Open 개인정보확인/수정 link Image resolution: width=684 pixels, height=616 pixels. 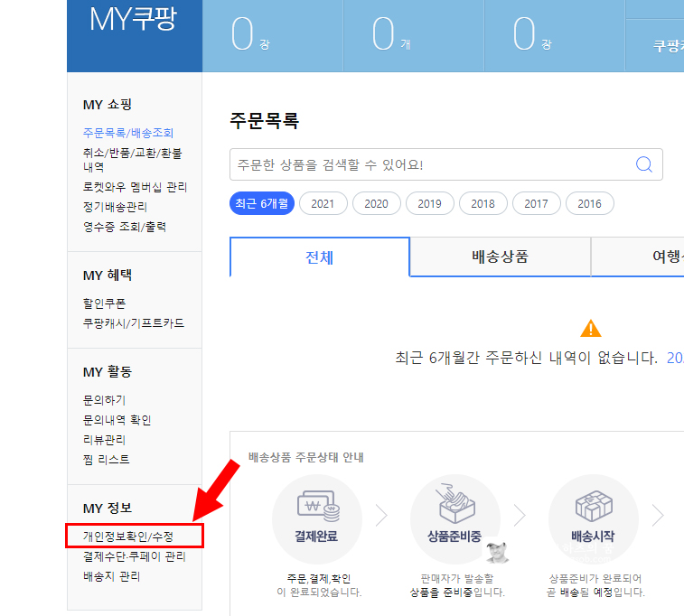point(128,537)
